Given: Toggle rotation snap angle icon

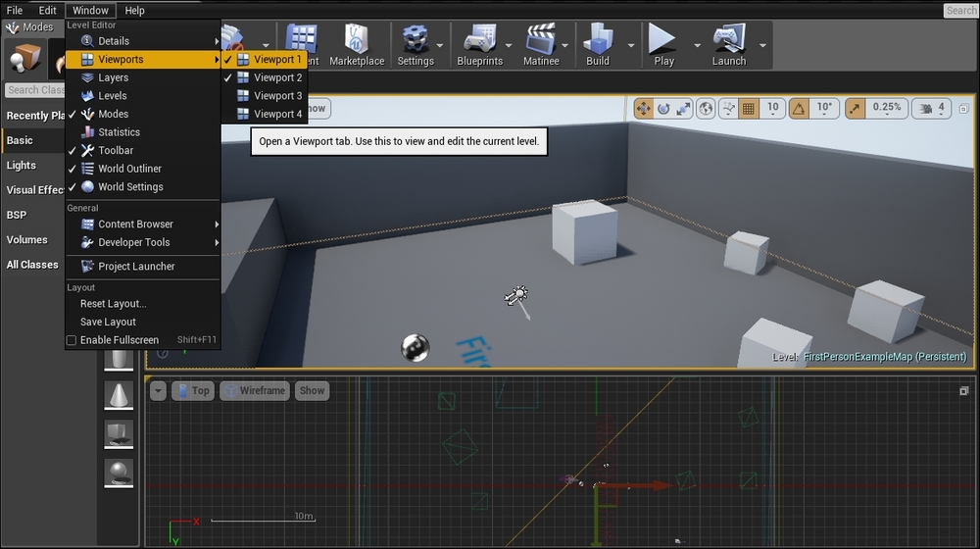Looking at the screenshot, I should 799,108.
